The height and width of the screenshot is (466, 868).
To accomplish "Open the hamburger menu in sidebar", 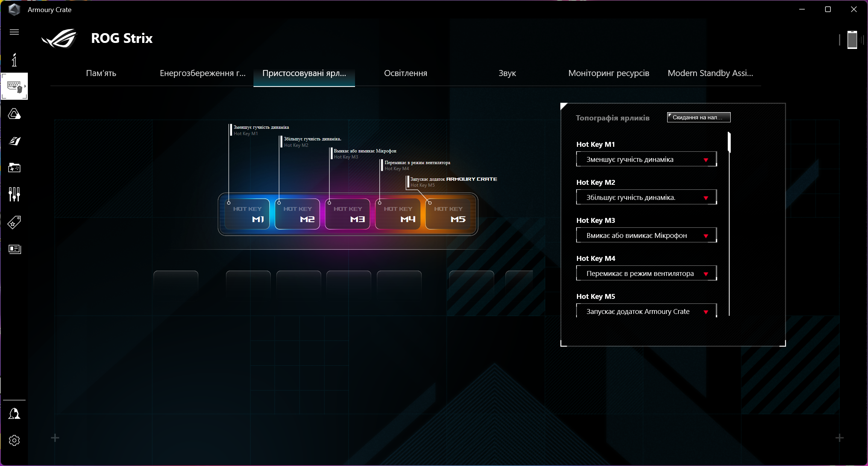I will tap(14, 32).
